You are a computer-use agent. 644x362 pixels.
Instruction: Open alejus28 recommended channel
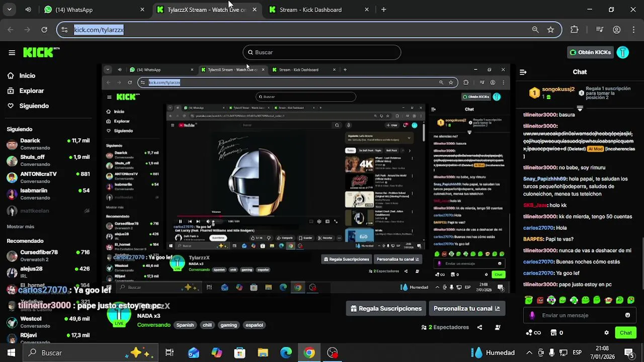(x=48, y=272)
